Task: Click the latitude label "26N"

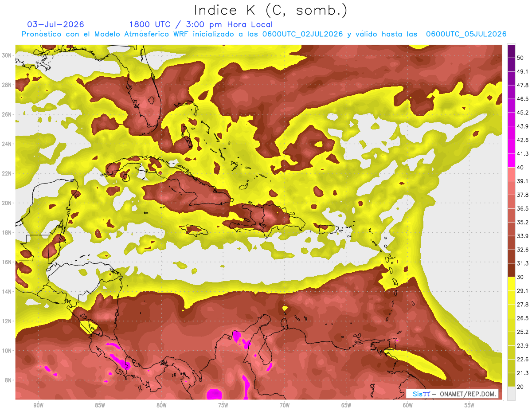Action: [x=7, y=114]
